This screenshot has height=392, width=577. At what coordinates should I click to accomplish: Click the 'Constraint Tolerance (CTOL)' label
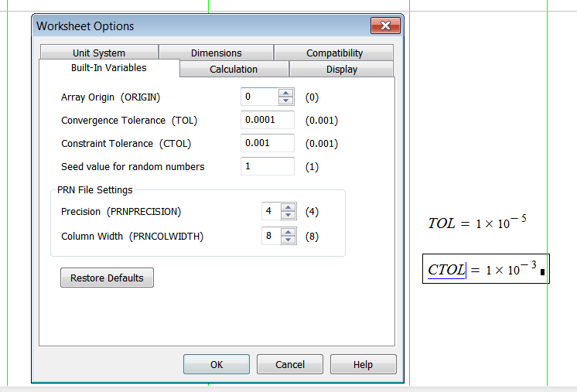point(126,143)
